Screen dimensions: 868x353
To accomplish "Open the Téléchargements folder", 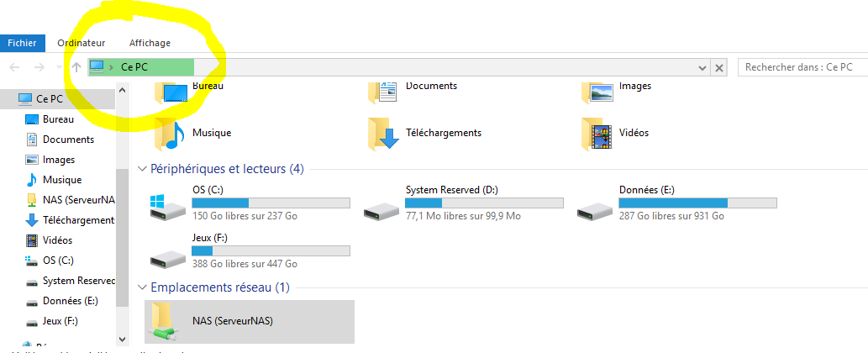I will [382, 133].
